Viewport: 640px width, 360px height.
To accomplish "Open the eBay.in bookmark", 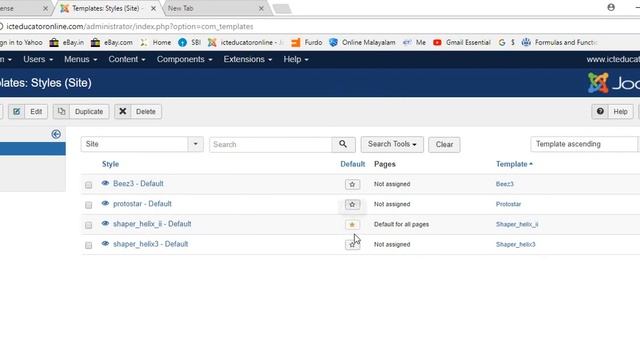I will 67,42.
